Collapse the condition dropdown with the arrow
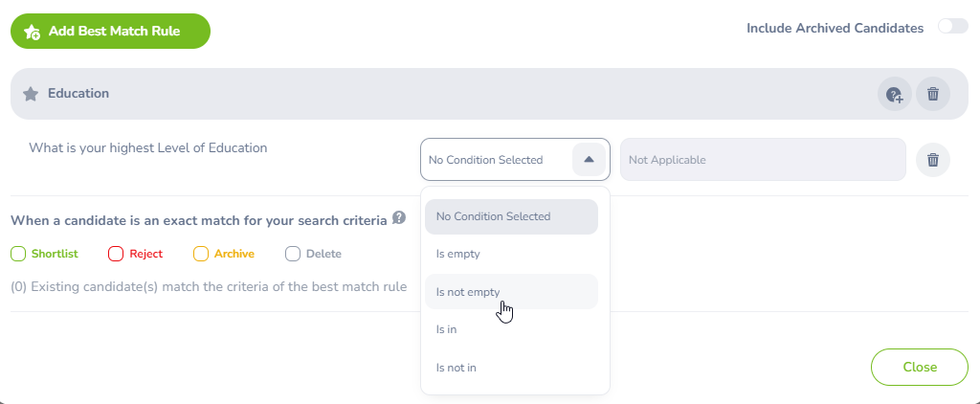980x404 pixels. [x=589, y=160]
